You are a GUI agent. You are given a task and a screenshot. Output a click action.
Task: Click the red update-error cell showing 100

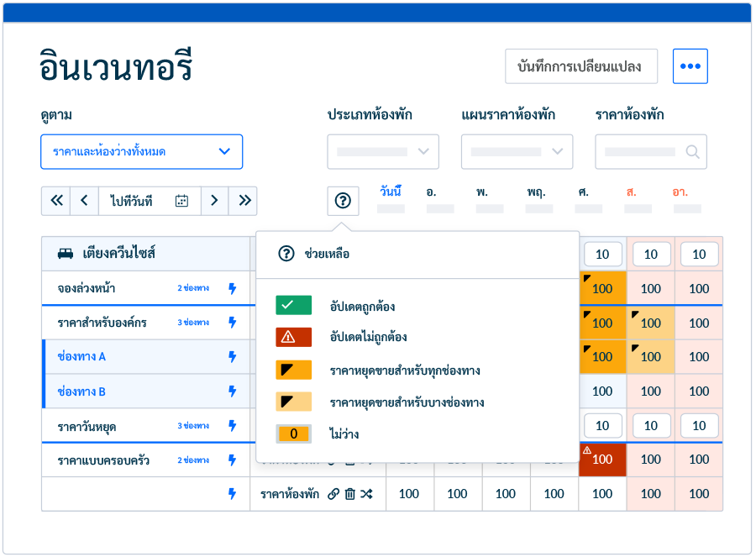point(602,460)
